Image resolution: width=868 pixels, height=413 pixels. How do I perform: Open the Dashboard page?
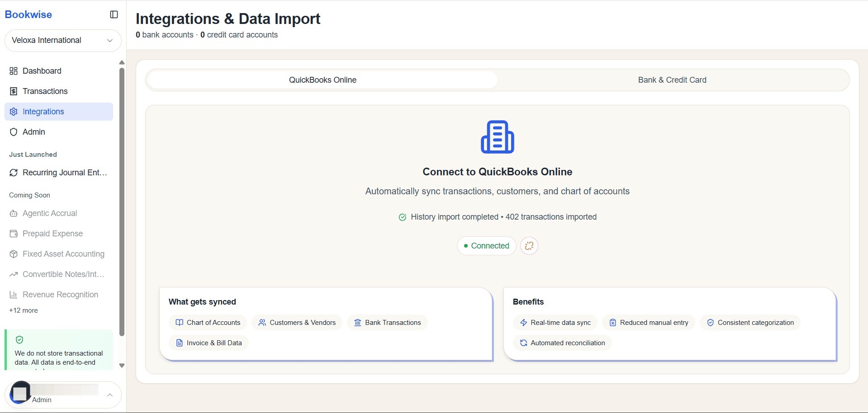tap(59, 71)
